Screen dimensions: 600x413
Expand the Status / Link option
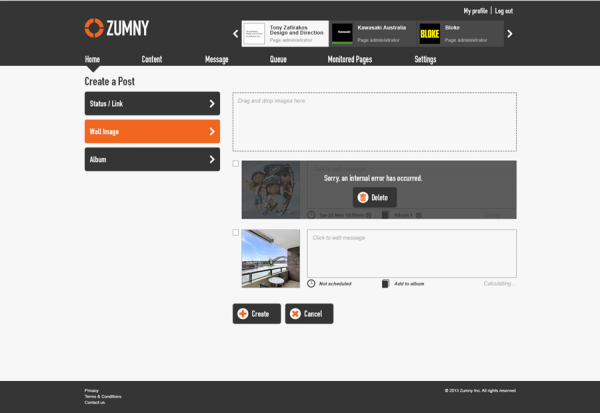click(152, 103)
